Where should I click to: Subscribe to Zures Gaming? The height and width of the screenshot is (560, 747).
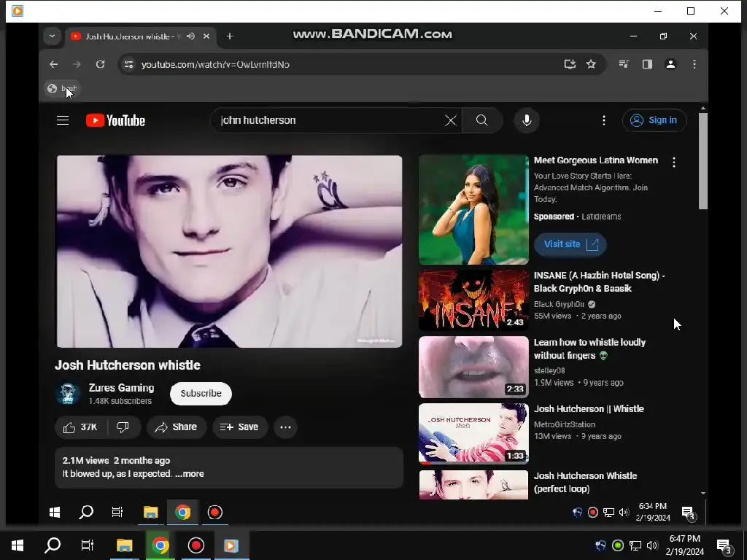201,393
